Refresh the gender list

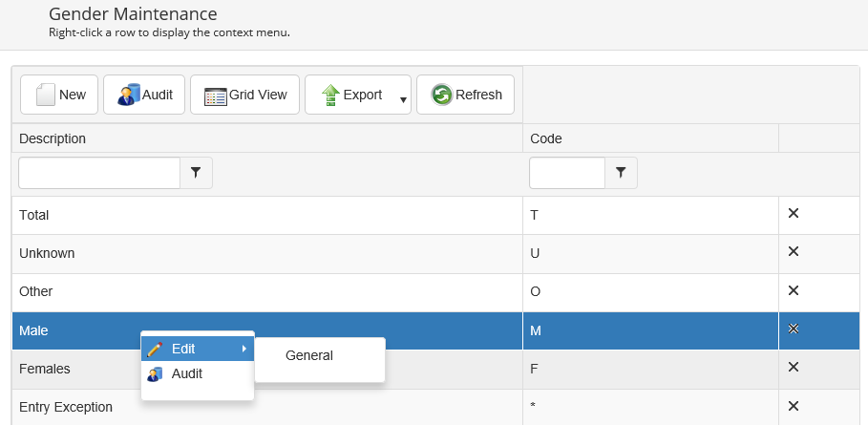[x=466, y=95]
